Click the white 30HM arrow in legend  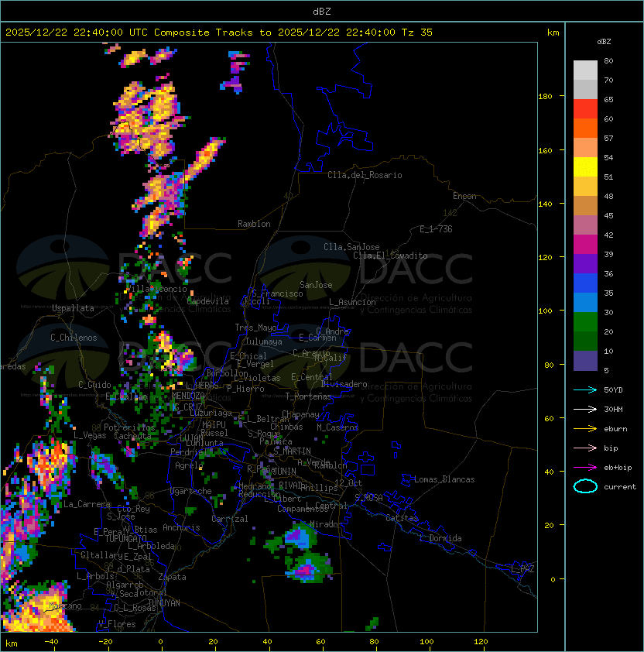coord(585,409)
